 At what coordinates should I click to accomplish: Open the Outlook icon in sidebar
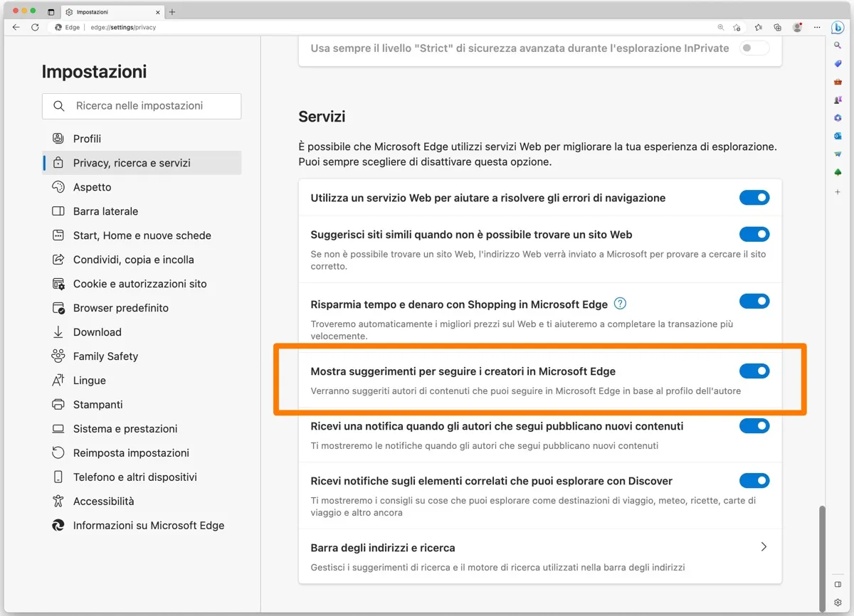[838, 136]
